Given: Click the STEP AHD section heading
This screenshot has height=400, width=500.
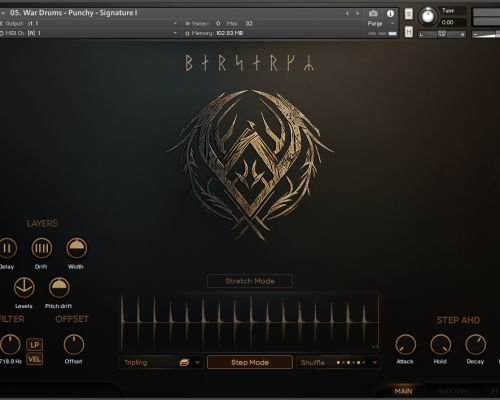Looking at the screenshot, I should point(458,320).
